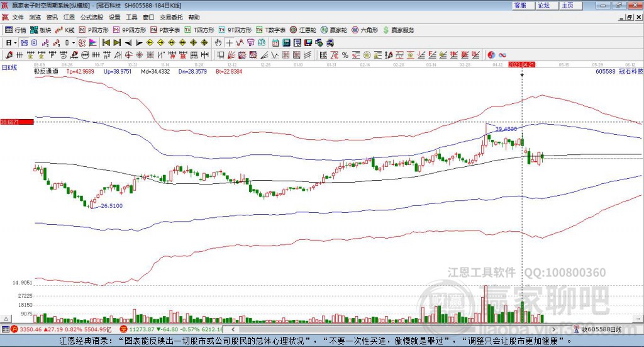Screen dimensions: 644x347
Task: Click the yellow diamond with left arrow
Action: pos(150,43)
